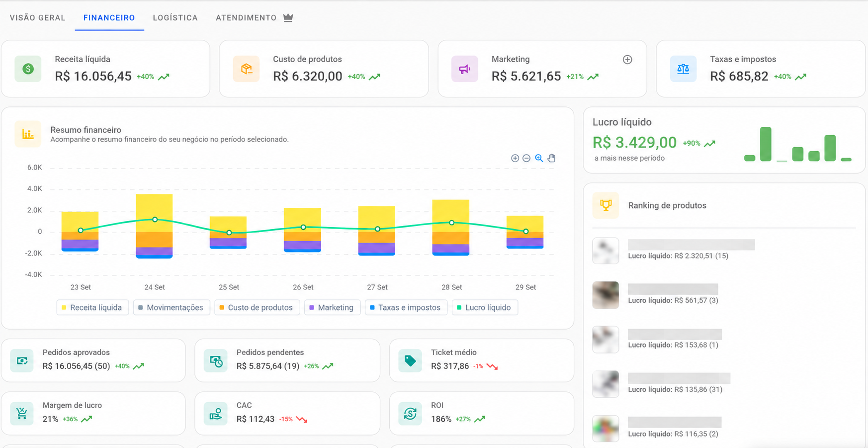Open product thumbnail with lucro R$ 2.320,51
Viewport: 868px width, 448px height.
click(606, 251)
